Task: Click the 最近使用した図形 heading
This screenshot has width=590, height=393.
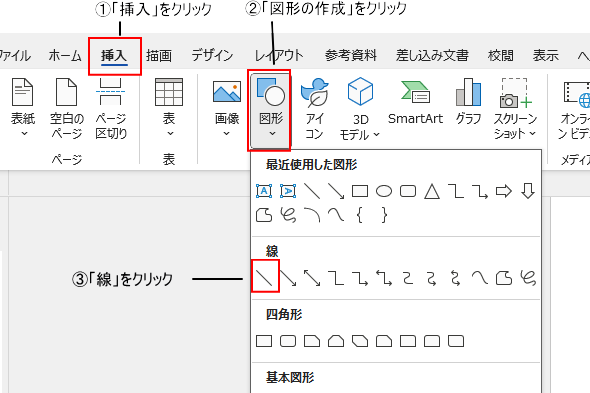Action: click(312, 165)
